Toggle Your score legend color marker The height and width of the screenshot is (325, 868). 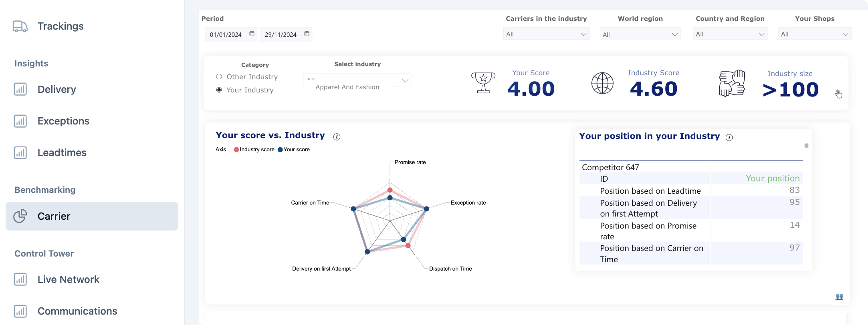tap(280, 150)
